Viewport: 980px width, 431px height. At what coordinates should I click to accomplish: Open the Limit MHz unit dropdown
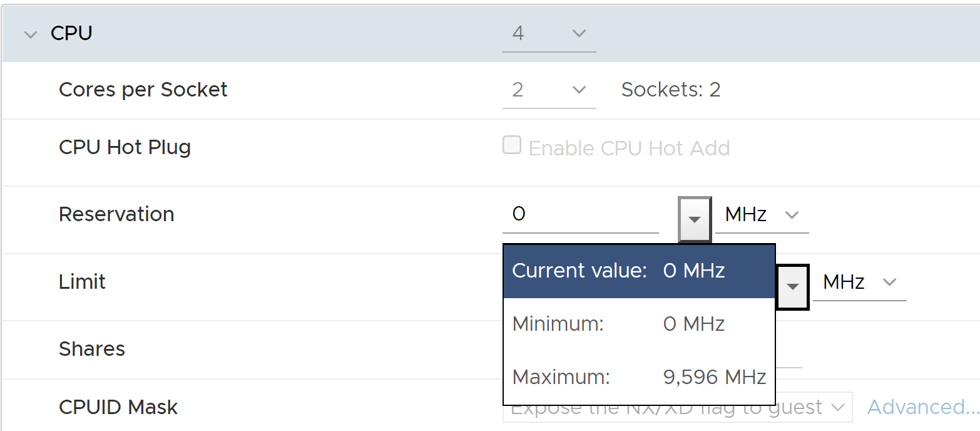pos(859,283)
